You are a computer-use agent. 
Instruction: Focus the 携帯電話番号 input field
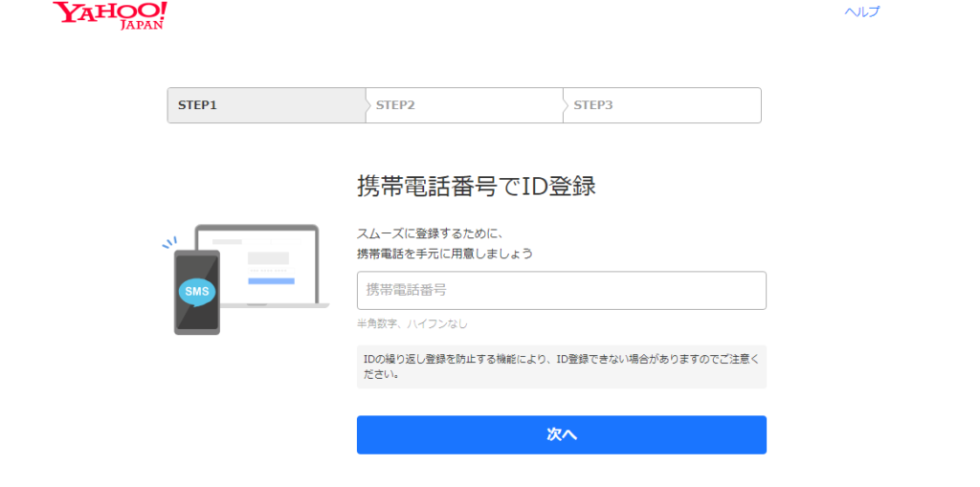[561, 290]
